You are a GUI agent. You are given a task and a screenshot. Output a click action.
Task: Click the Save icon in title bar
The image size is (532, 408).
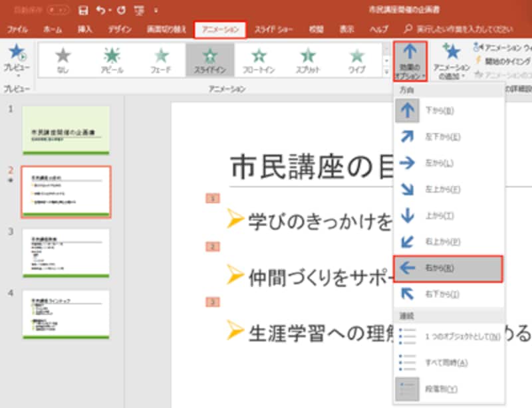83,11
